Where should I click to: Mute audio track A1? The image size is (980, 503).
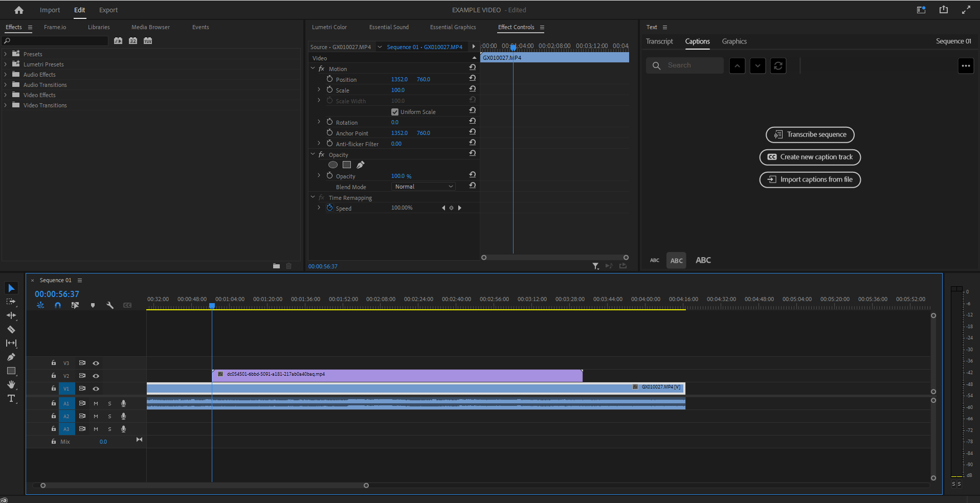[96, 403]
